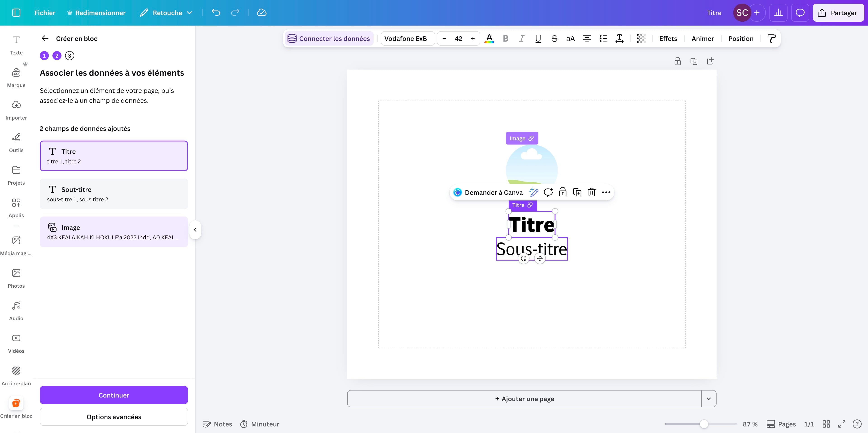Toggle strikethrough formatting

[554, 39]
